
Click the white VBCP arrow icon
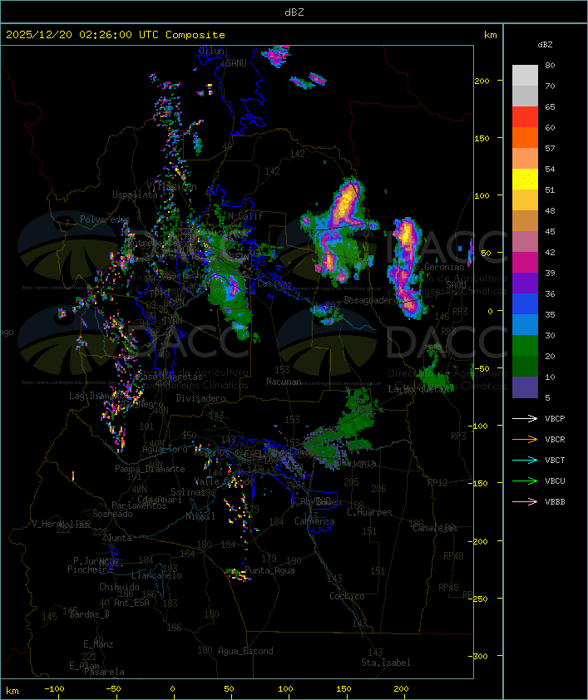click(525, 418)
